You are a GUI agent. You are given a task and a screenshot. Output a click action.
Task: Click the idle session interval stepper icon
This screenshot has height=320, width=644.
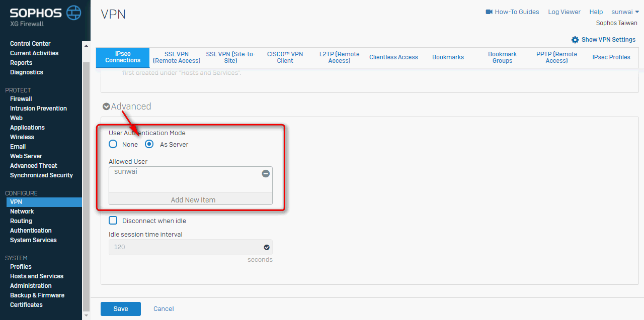tap(267, 247)
